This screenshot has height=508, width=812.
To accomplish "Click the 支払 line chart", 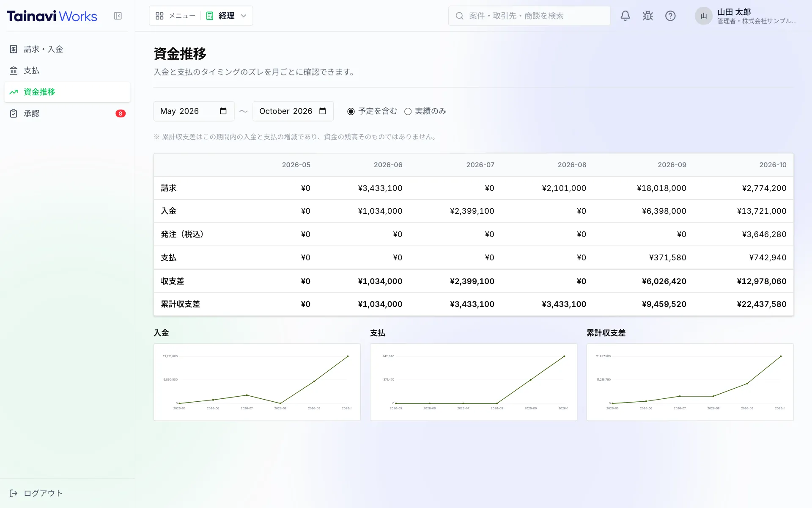I will (474, 382).
